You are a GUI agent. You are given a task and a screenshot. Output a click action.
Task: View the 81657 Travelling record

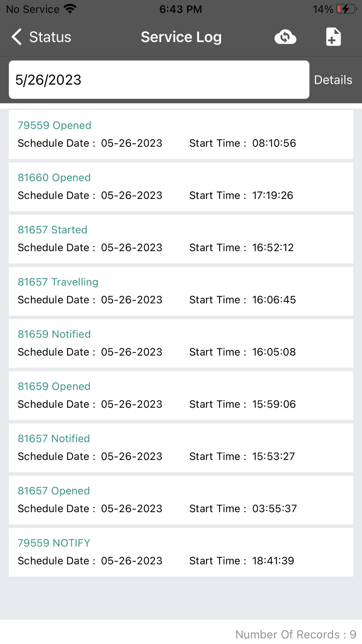click(x=181, y=291)
